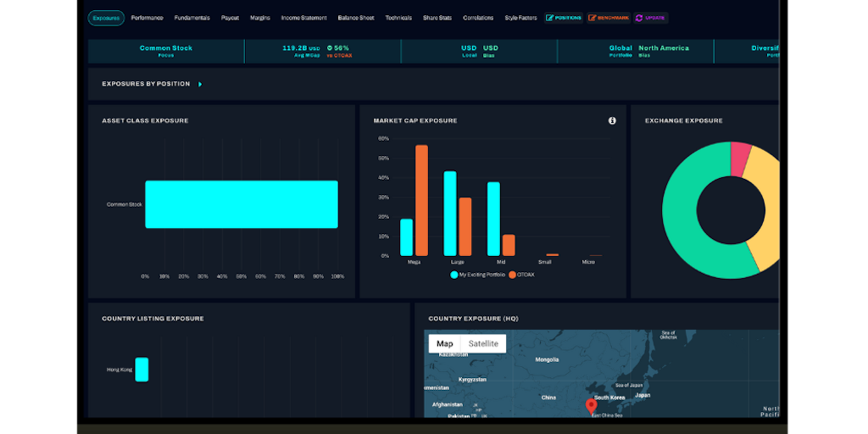Screen dimensions: 868x434
Task: Click the Benchmark edit button
Action: click(x=609, y=18)
